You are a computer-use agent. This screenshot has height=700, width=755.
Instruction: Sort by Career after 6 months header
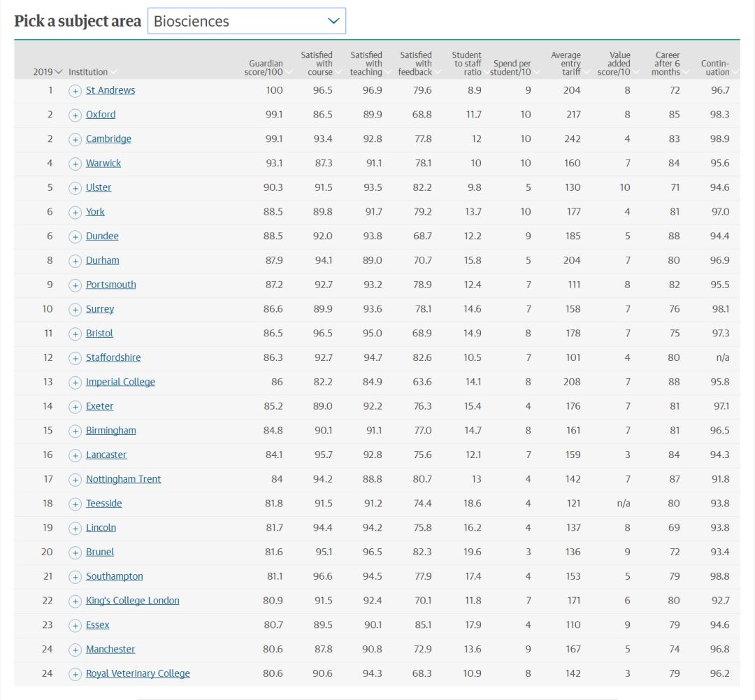[670, 63]
